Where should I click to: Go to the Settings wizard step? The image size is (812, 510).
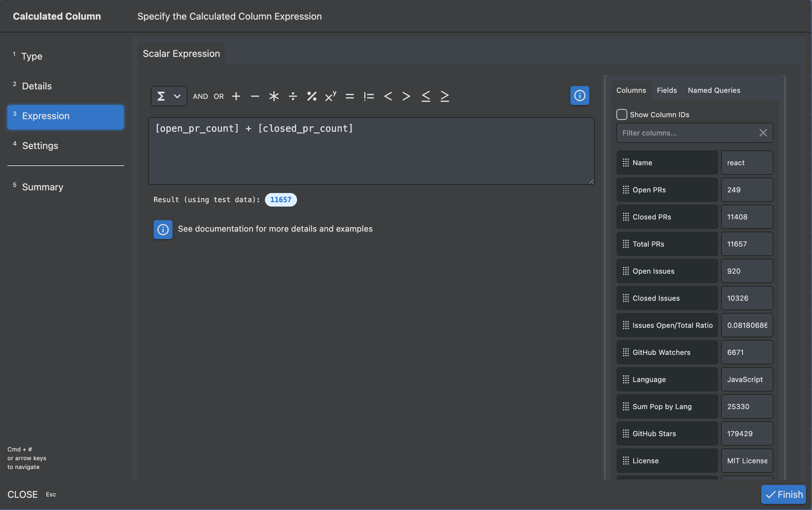(40, 146)
